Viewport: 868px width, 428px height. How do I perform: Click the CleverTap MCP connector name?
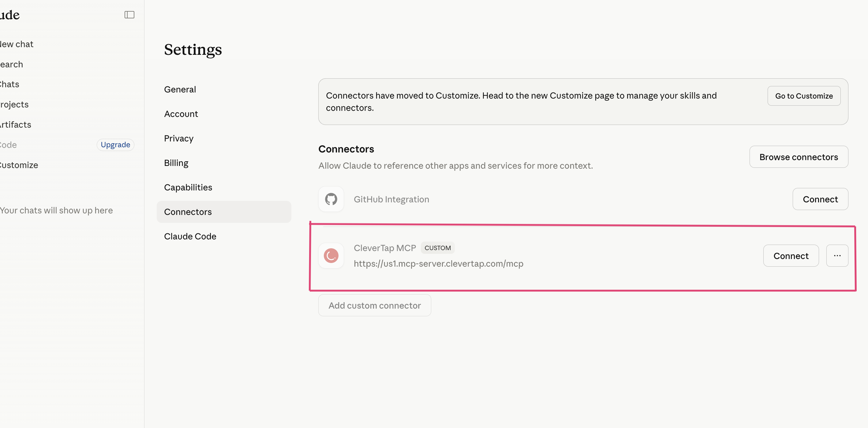coord(385,248)
